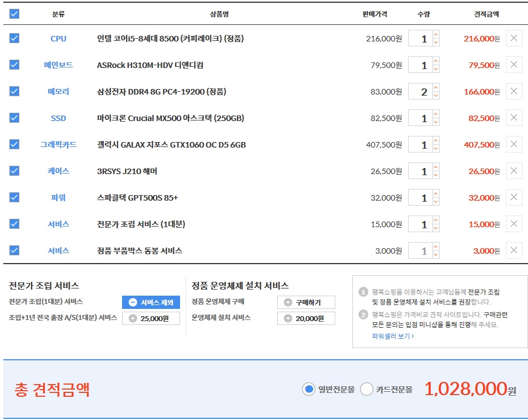Uncheck the 전문가 조립 서비스 row checkbox
The image size is (528, 420).
(14, 224)
